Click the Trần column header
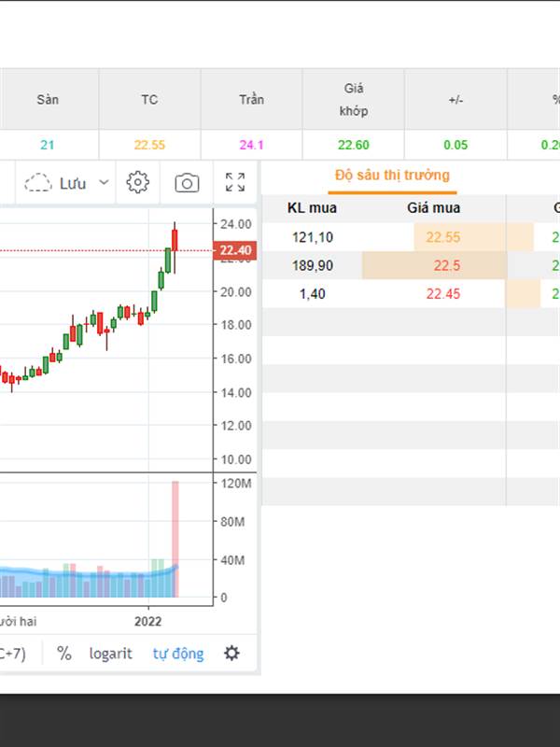Viewport: 560px width, 747px height. [251, 100]
